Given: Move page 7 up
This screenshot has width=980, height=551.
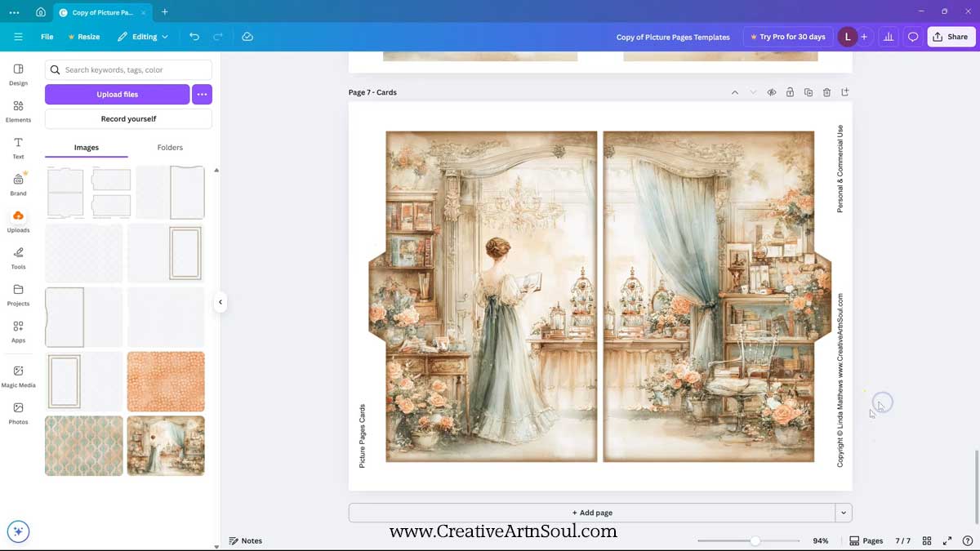Looking at the screenshot, I should coord(735,92).
